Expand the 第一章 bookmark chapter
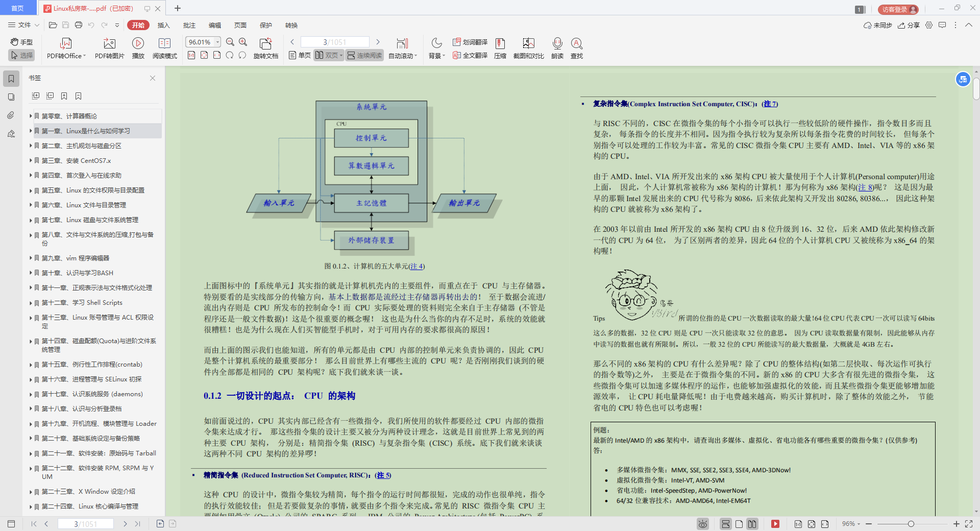This screenshot has width=980, height=531. [x=31, y=131]
